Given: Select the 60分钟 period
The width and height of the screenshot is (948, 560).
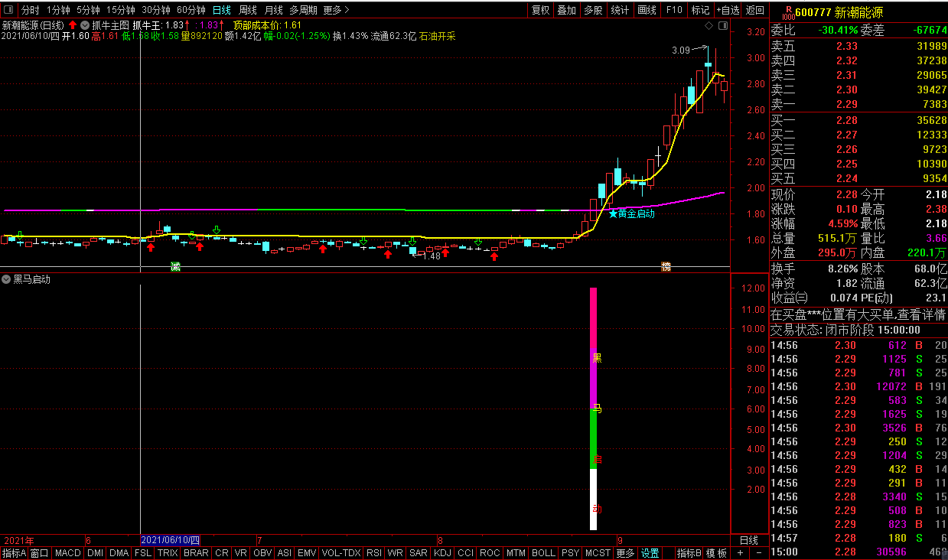Looking at the screenshot, I should (191, 10).
